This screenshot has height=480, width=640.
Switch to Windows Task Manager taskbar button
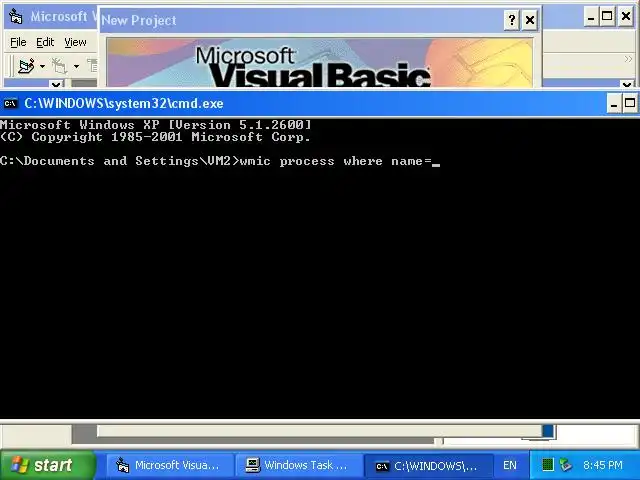pyautogui.click(x=298, y=465)
